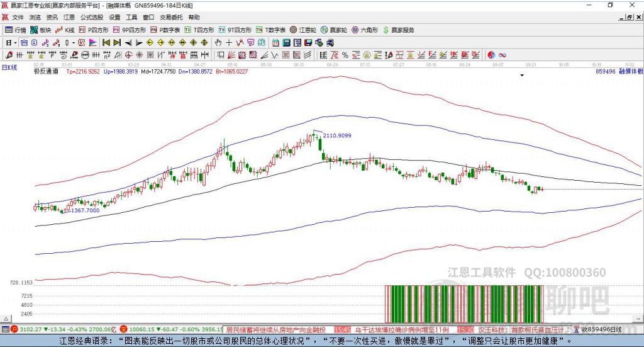Viewport: 644px width, 347px height.
Task: Click the Md=1724.7750 indicator value
Action: 158,71
